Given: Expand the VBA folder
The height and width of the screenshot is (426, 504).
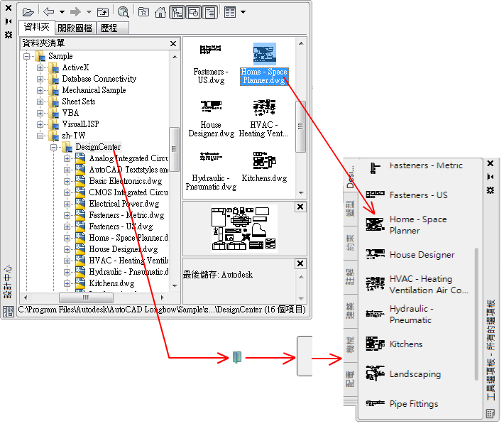Looking at the screenshot, I should [x=40, y=113].
